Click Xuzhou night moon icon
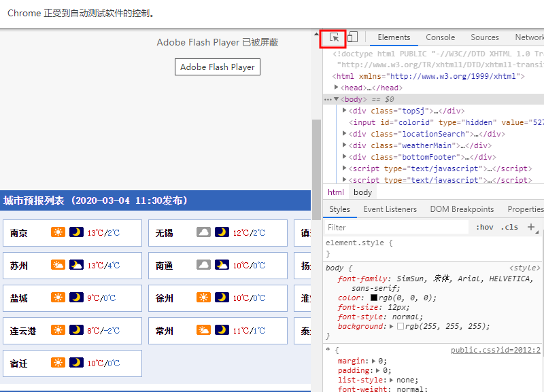The width and height of the screenshot is (544, 392). (222, 298)
